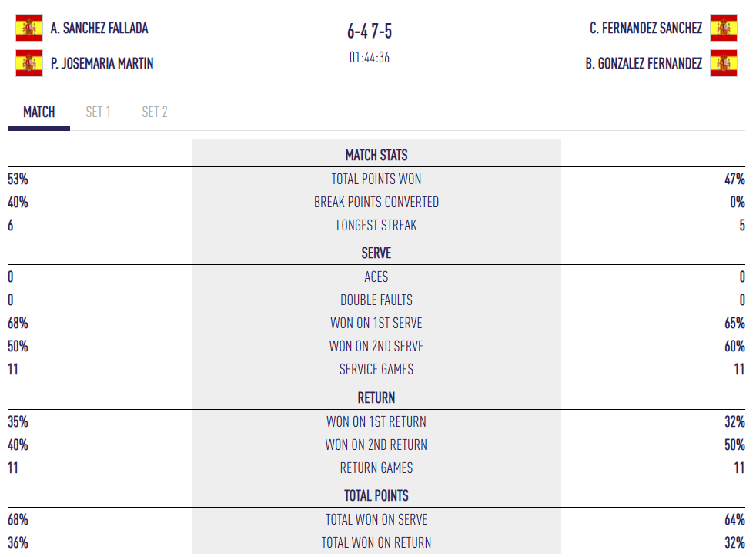Open player A. Sanchez Fallada's name
Screen dimensions: 756x557
99,28
